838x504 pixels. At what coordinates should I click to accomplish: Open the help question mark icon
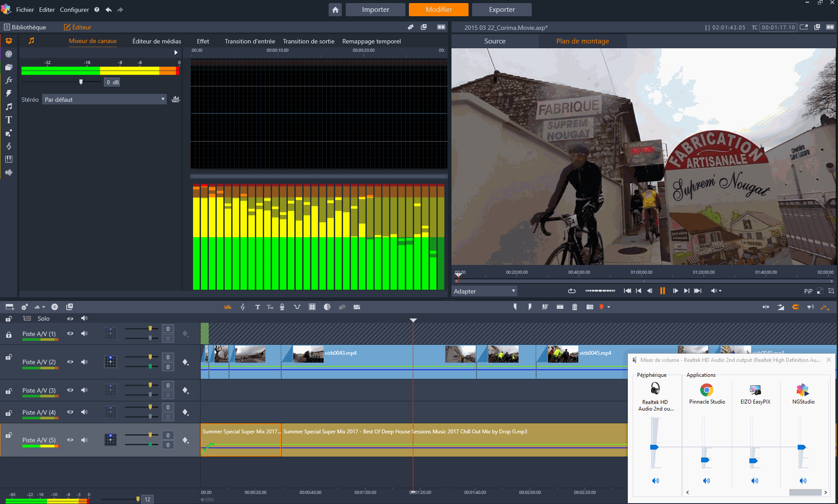coord(97,10)
